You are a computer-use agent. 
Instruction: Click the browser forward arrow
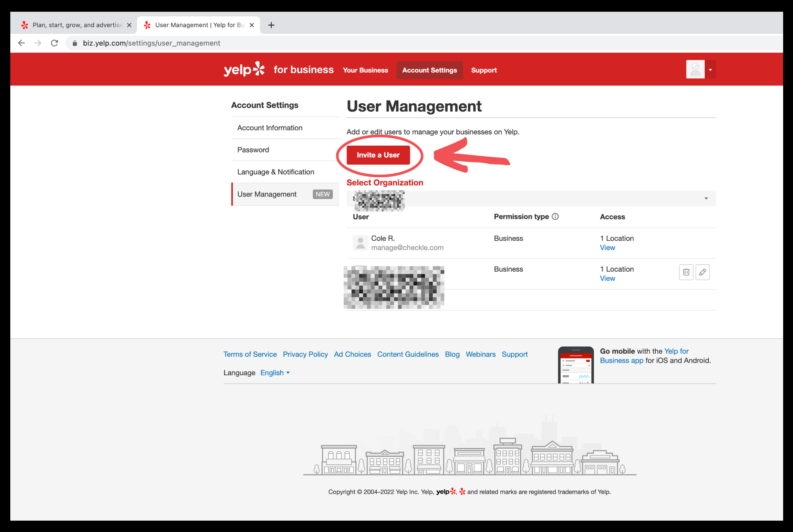38,43
